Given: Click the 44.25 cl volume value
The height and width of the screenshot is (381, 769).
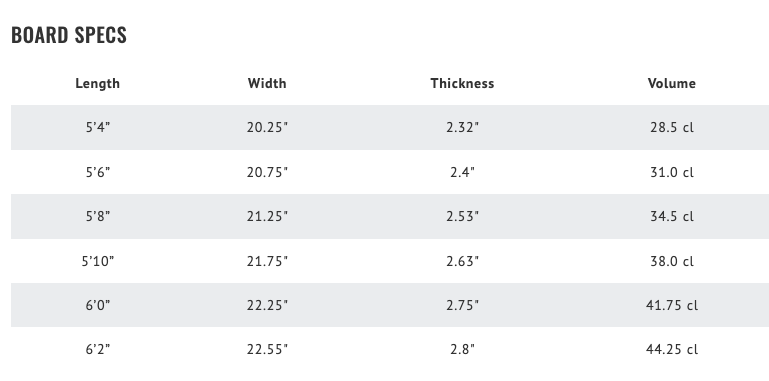Looking at the screenshot, I should pos(672,349).
